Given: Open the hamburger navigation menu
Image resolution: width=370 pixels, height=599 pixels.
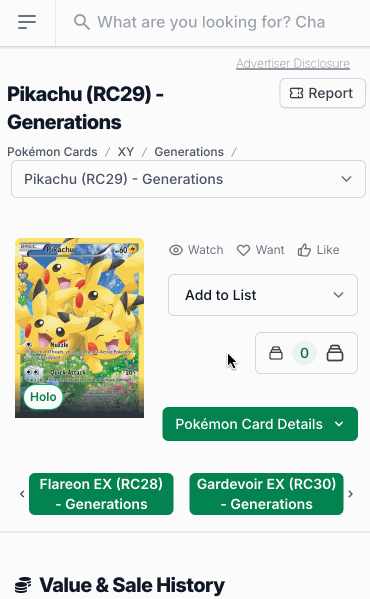Looking at the screenshot, I should coord(27,22).
